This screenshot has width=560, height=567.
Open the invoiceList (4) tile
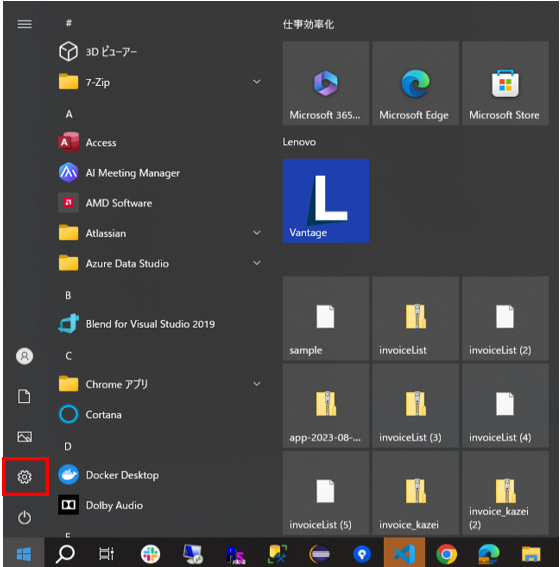(x=505, y=405)
